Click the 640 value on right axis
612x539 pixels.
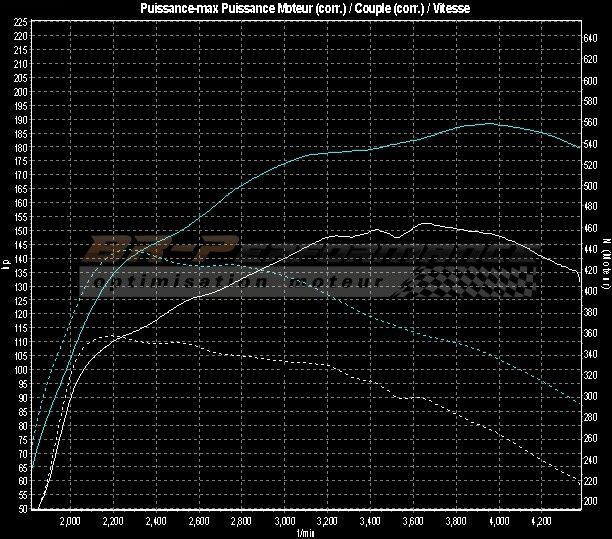[590, 38]
